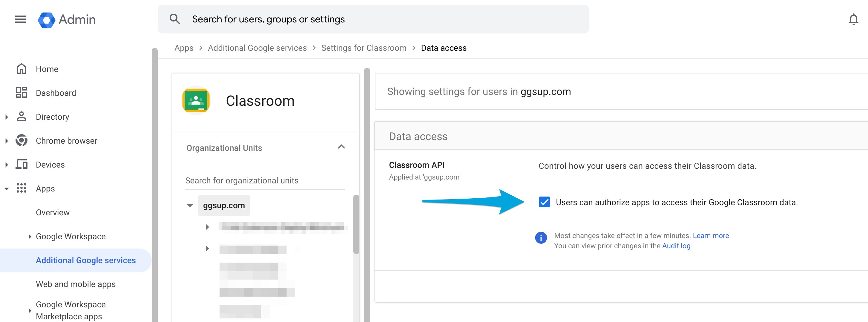Click the Directory person icon
868x322 pixels.
22,116
